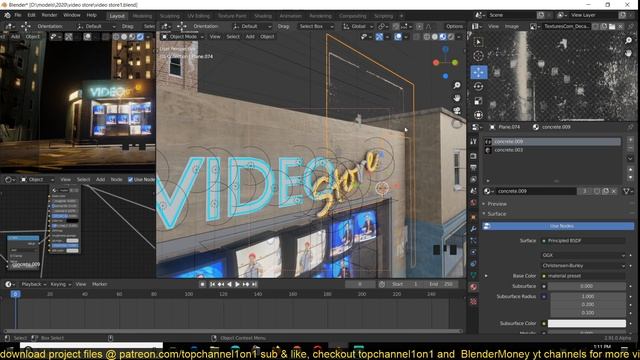Click the Principled BSDF surface field
This screenshot has height=360, width=640.
(x=583, y=241)
